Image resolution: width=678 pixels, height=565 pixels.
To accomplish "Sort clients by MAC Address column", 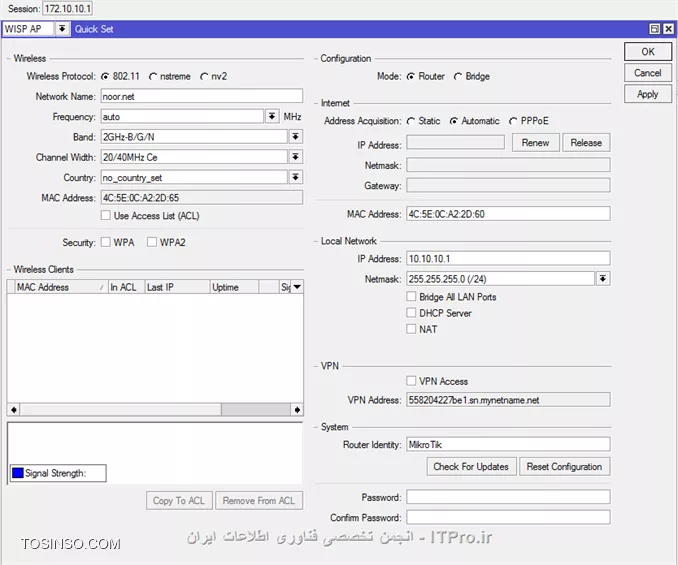I will 61,287.
